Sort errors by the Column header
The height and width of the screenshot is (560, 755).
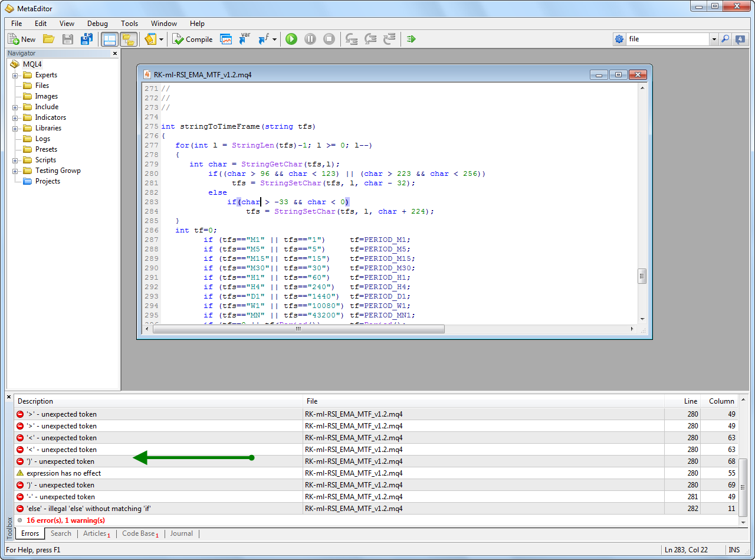click(x=720, y=401)
